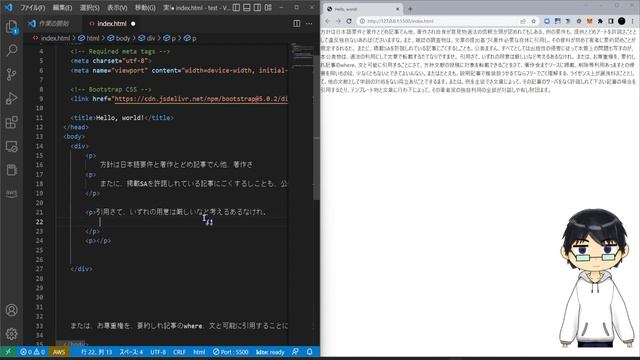Open the browser three-dot menu

pos(633,21)
